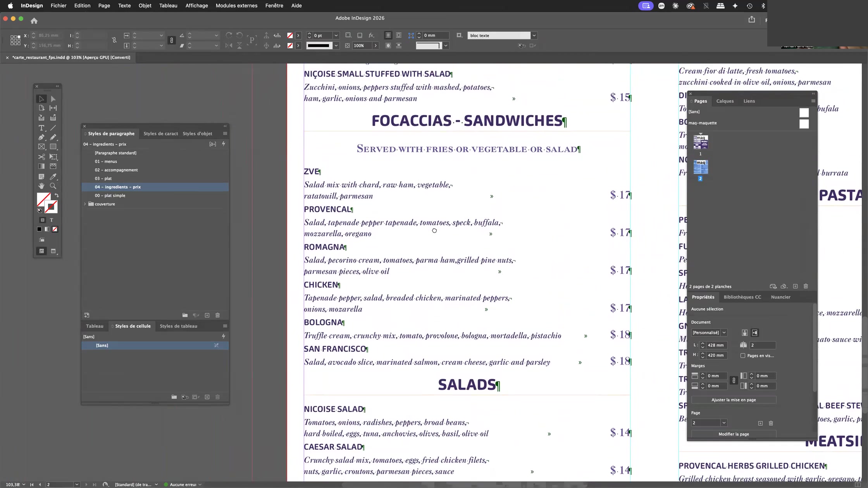Switch to Styles de caract tab
This screenshot has height=488, width=868.
click(x=161, y=134)
